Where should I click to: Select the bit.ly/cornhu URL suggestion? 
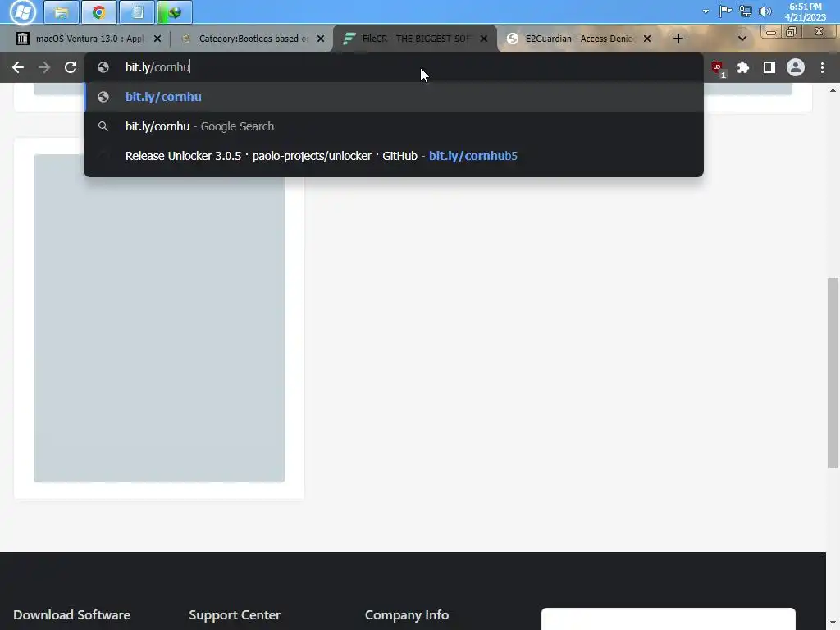pyautogui.click(x=394, y=97)
